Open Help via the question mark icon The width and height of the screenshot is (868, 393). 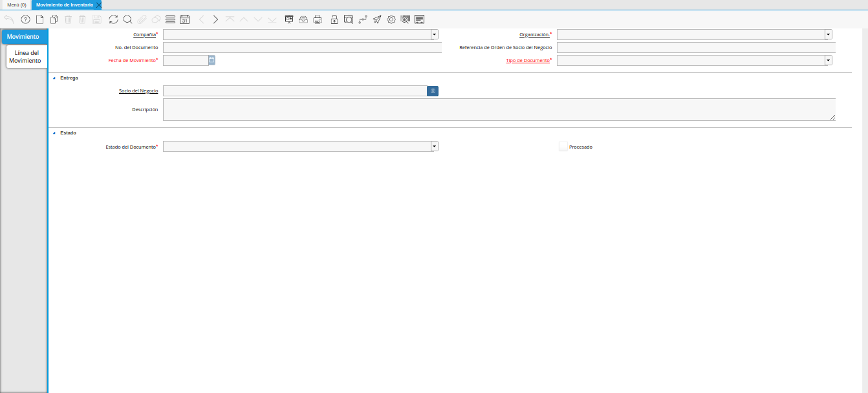[x=26, y=19]
